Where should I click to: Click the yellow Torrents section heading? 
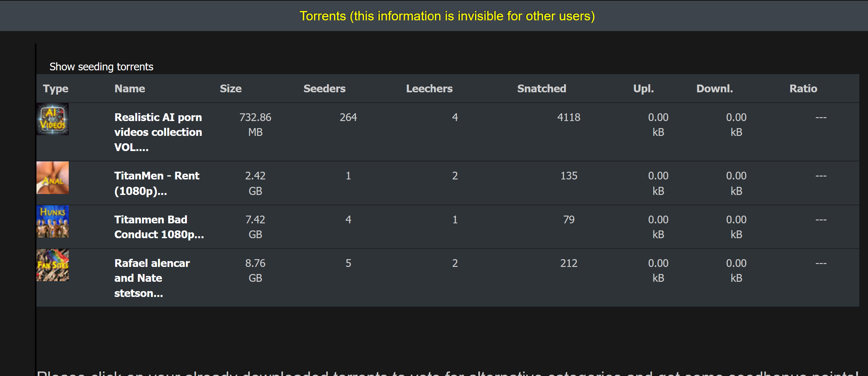click(x=447, y=16)
